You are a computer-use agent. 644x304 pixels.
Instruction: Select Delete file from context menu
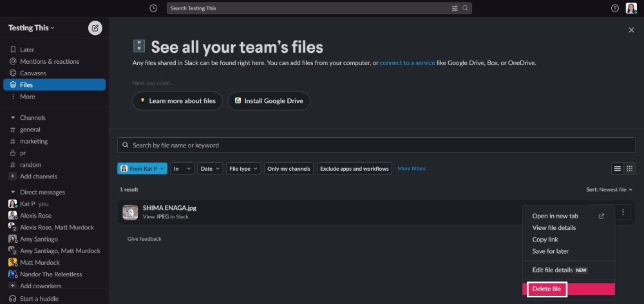tap(547, 289)
